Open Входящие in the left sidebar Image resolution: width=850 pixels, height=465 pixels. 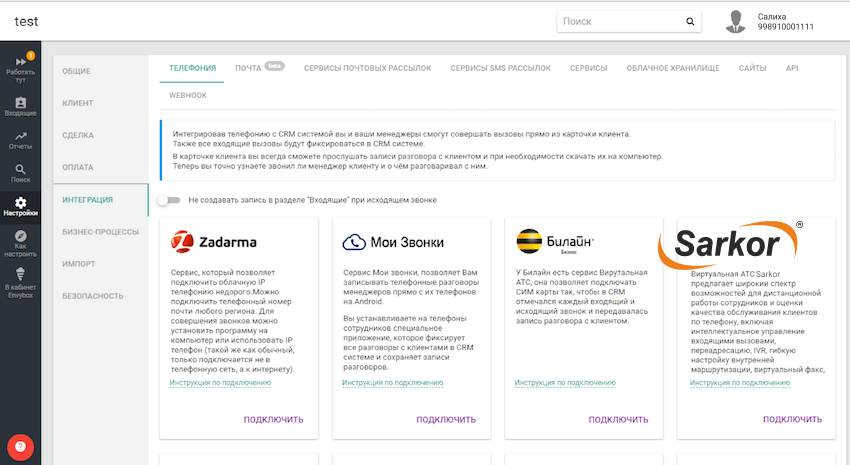[x=20, y=106]
